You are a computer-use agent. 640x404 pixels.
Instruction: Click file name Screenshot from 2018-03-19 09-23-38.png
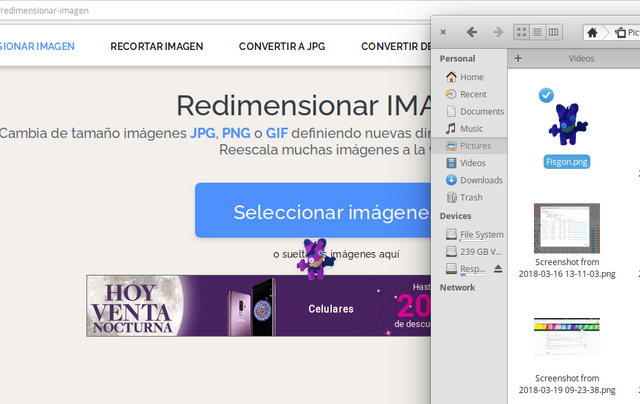click(567, 384)
